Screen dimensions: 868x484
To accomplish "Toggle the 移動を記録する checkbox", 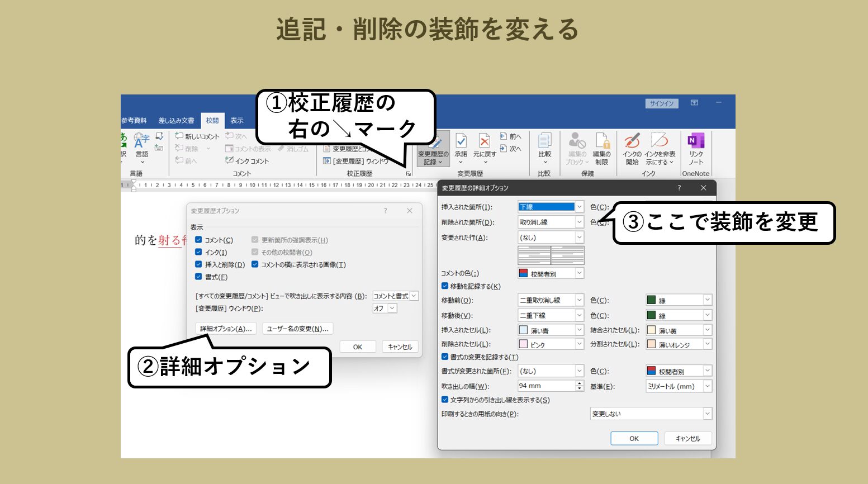I will [x=445, y=286].
